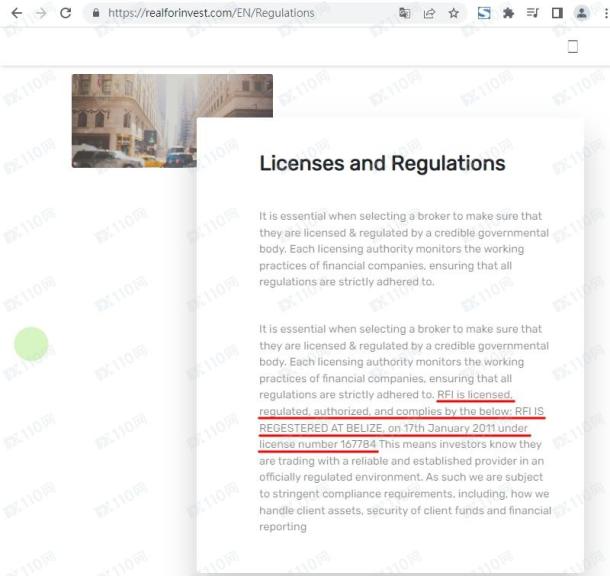Go back using the browser back arrow
The width and height of the screenshot is (610, 576).
point(17,13)
